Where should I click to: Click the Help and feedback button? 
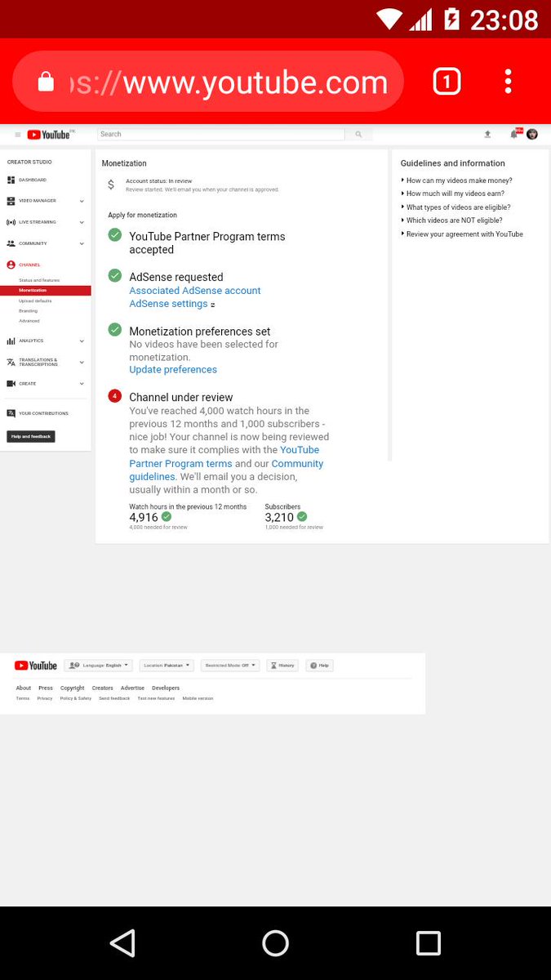[x=31, y=437]
